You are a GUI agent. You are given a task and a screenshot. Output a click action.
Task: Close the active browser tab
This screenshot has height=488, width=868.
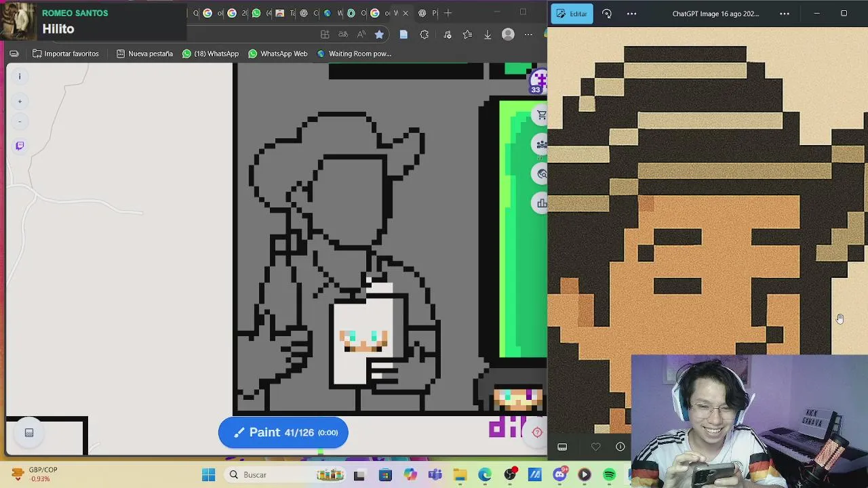(406, 13)
